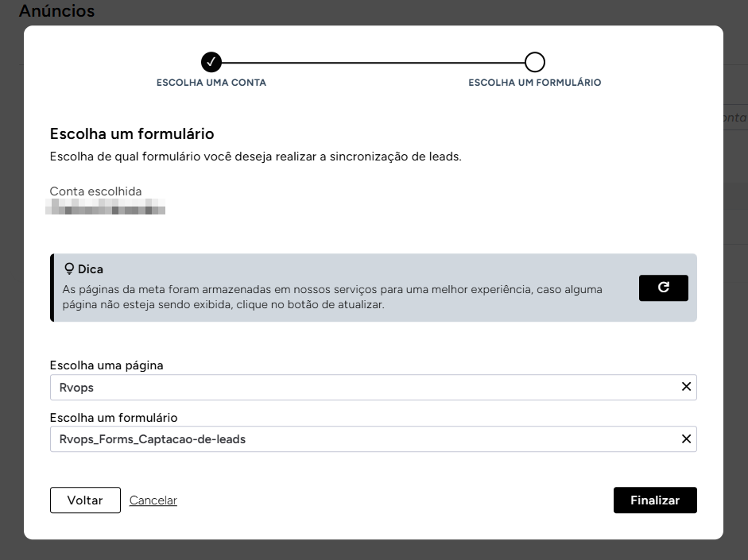Click the Escolha uma página field label
Screen dimensions: 748x560
click(107, 365)
